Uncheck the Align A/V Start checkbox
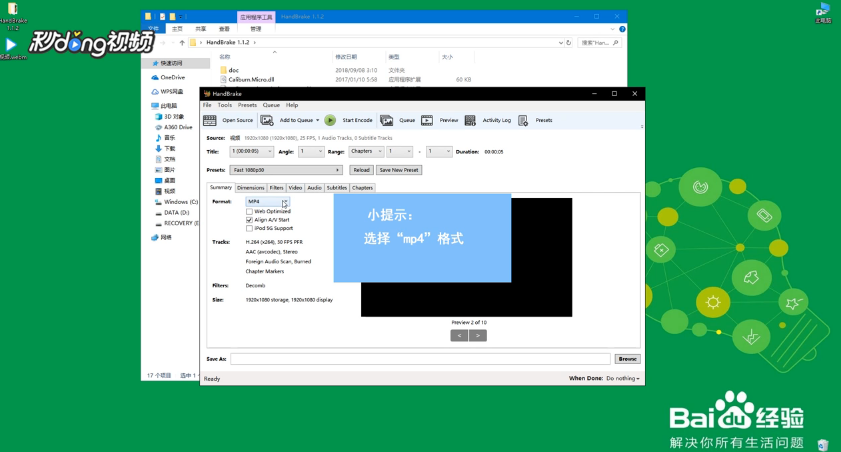 pyautogui.click(x=249, y=220)
